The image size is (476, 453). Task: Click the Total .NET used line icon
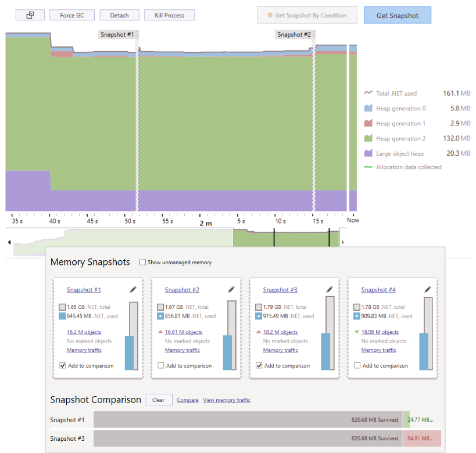pyautogui.click(x=368, y=93)
